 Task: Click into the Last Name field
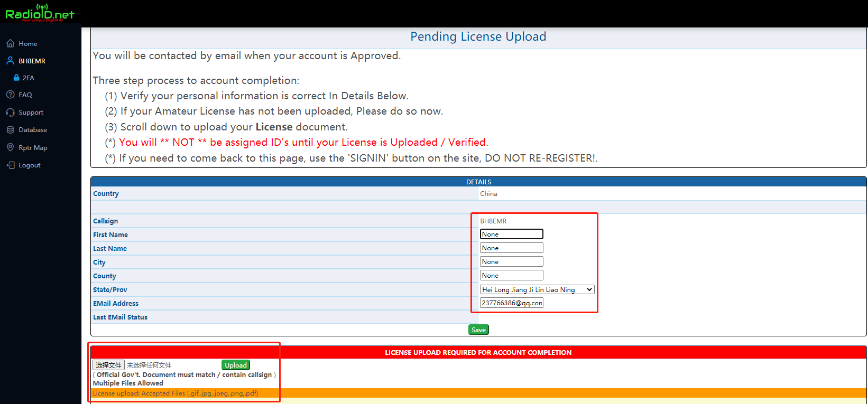point(511,248)
